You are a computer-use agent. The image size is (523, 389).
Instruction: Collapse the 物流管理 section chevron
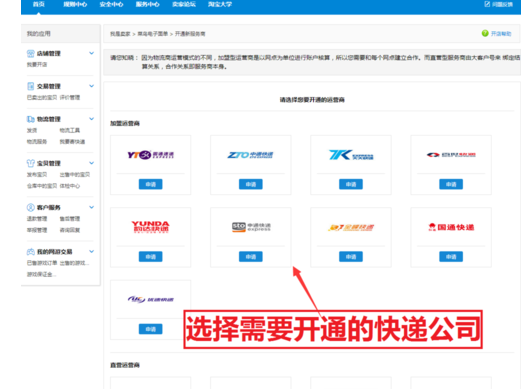pos(91,119)
